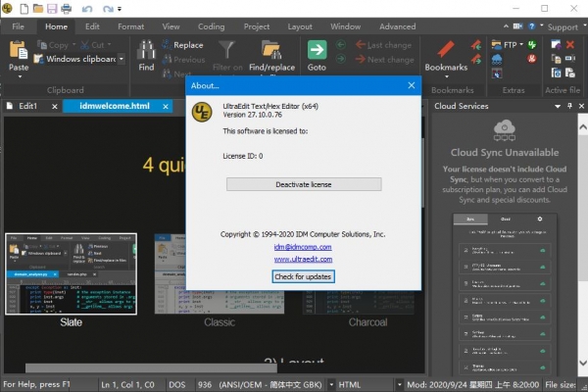The image size is (588, 392).
Task: Click the go back green circle arrow
Action: 340,45
